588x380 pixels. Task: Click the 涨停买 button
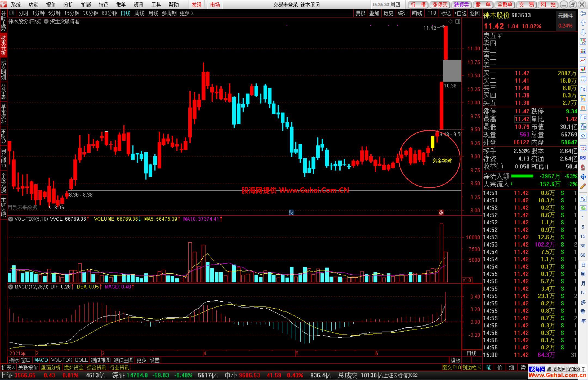pyautogui.click(x=440, y=5)
